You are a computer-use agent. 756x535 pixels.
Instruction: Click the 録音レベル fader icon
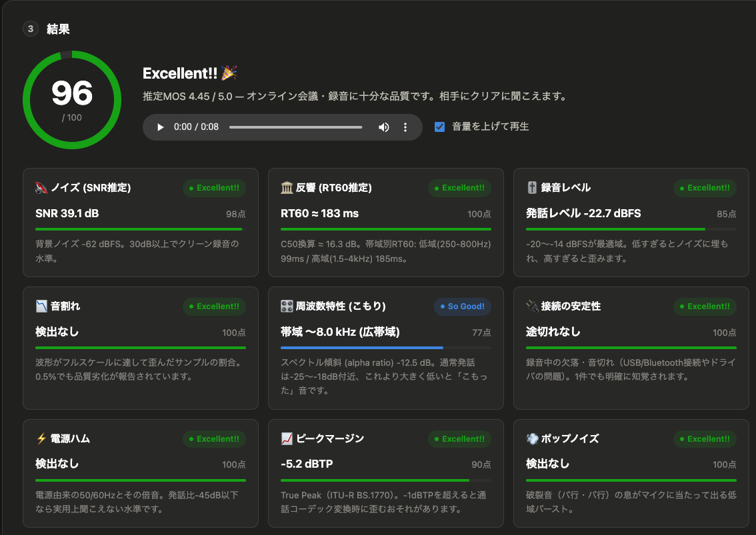pos(532,187)
